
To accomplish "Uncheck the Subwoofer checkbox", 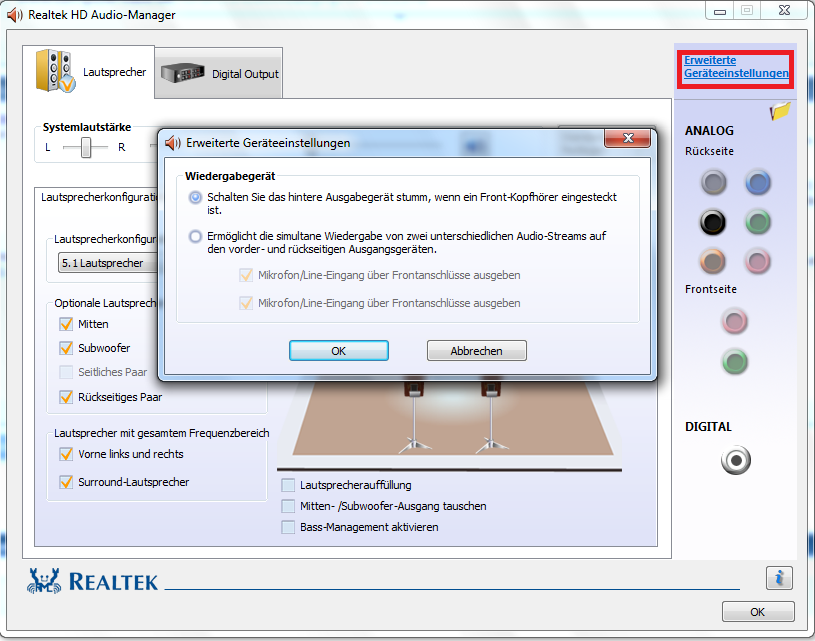I will point(66,348).
